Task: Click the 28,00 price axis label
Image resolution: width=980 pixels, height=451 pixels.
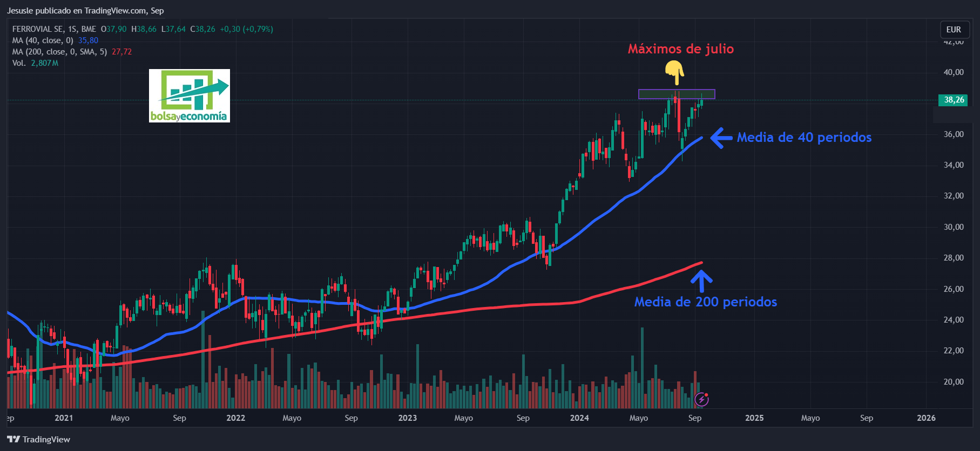Action: pyautogui.click(x=954, y=258)
